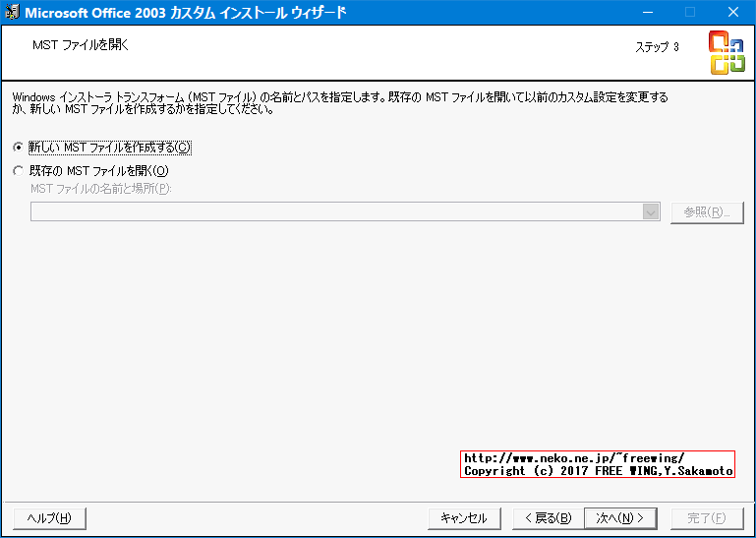Open the MST file name and location dropdown
The height and width of the screenshot is (538, 756).
coord(651,211)
